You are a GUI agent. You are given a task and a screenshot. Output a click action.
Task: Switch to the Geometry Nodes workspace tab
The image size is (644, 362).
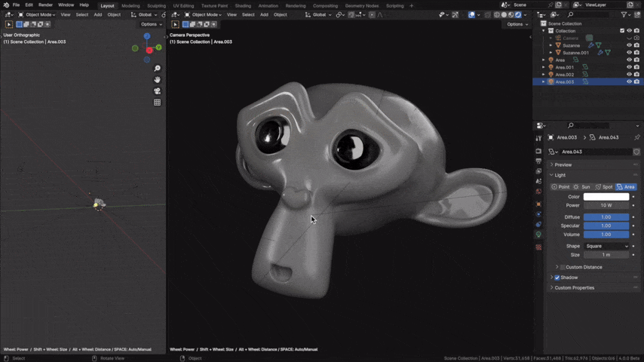(362, 6)
